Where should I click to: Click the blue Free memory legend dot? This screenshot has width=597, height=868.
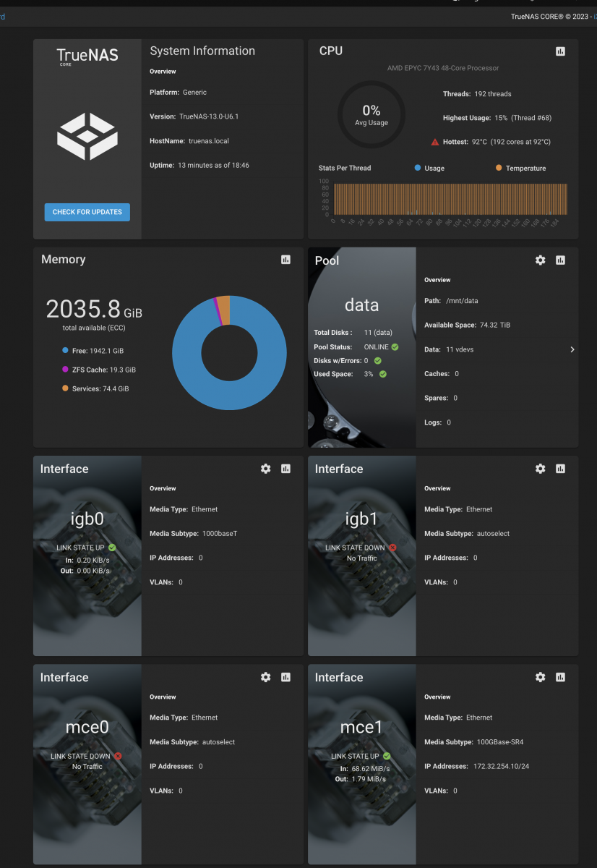coord(65,350)
